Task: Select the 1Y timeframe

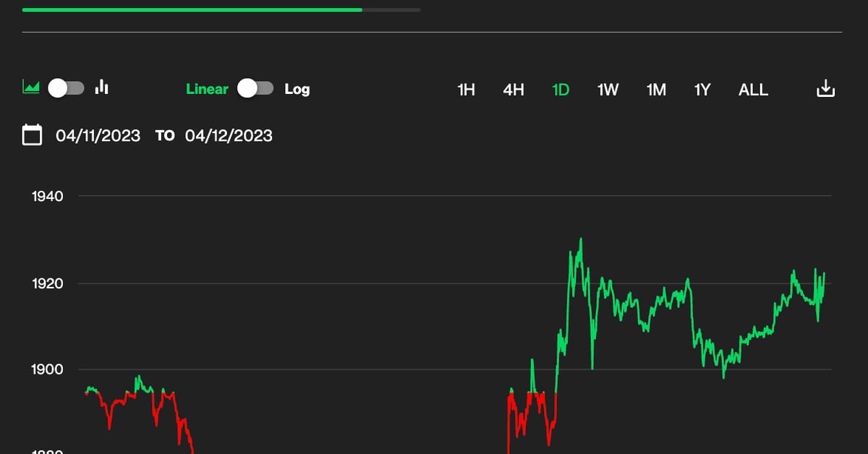Action: 702,89
